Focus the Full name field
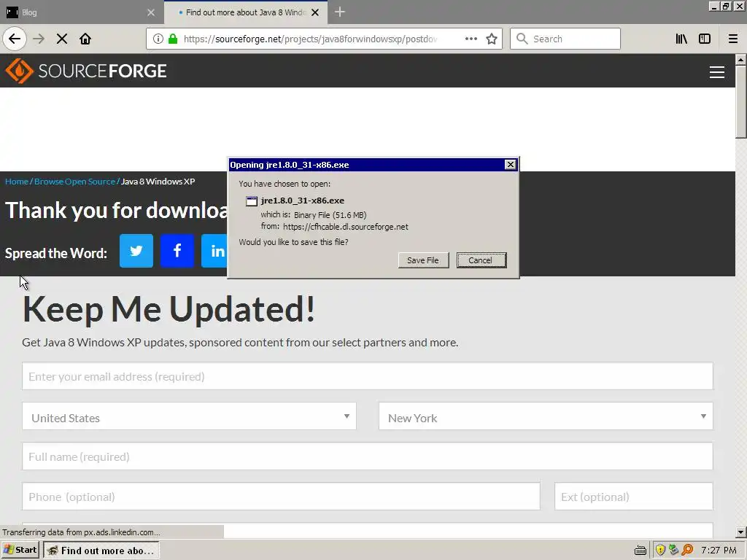747x560 pixels. 368,456
